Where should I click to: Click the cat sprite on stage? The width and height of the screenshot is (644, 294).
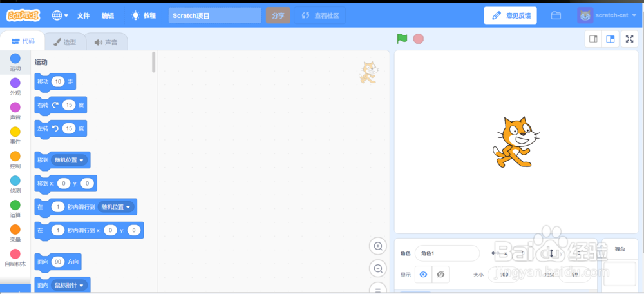click(x=516, y=142)
